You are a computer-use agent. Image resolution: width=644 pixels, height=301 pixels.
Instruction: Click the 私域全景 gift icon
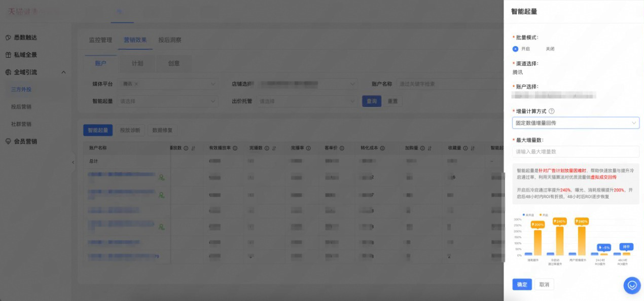coord(8,55)
